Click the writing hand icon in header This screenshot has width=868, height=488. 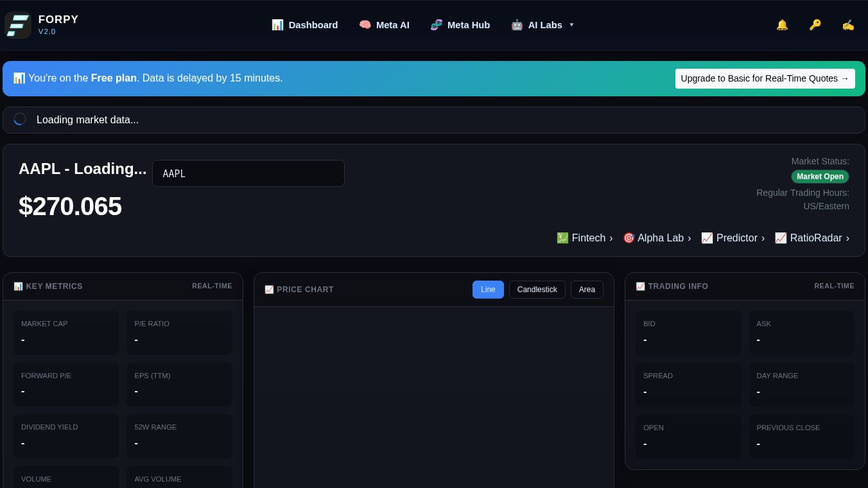click(848, 25)
